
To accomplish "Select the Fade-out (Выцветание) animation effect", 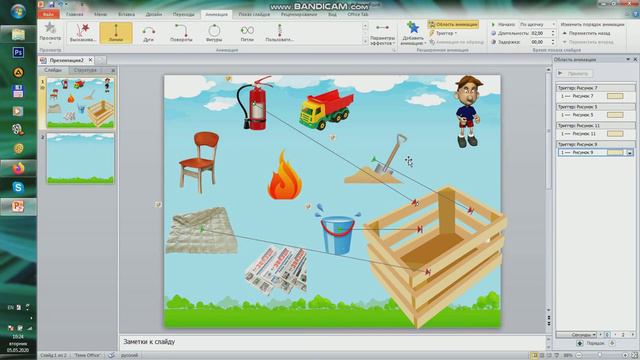I will pos(83,33).
